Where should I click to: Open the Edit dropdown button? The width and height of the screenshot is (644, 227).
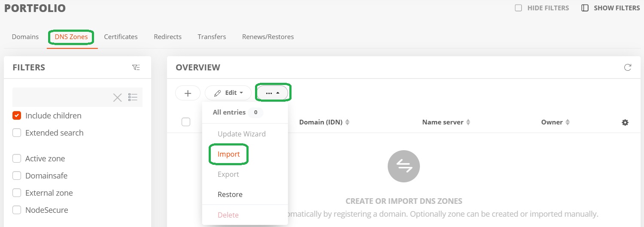pyautogui.click(x=228, y=93)
